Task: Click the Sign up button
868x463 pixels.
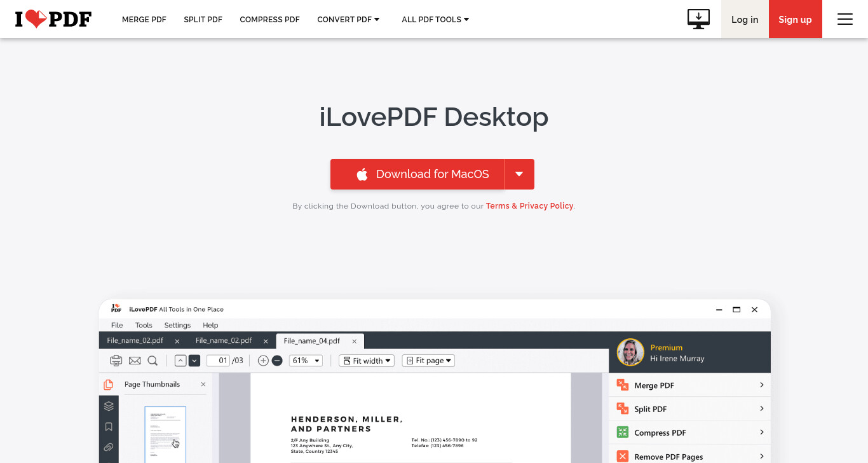Action: 796,19
